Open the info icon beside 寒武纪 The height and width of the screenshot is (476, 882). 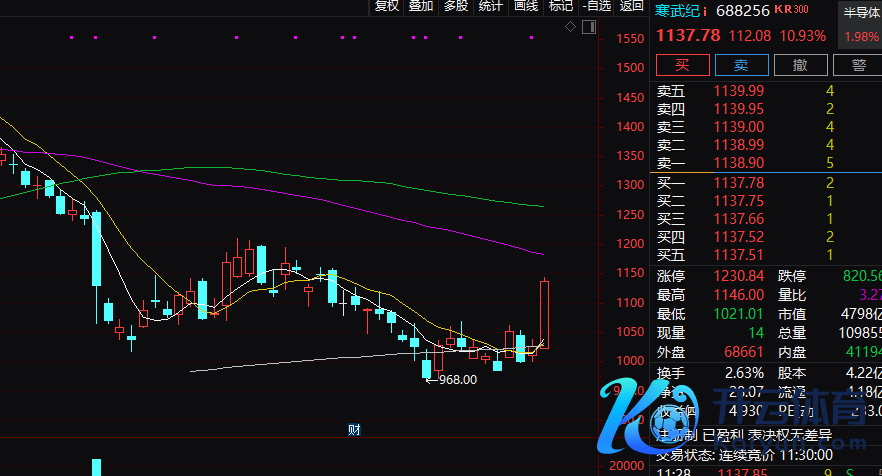(705, 11)
